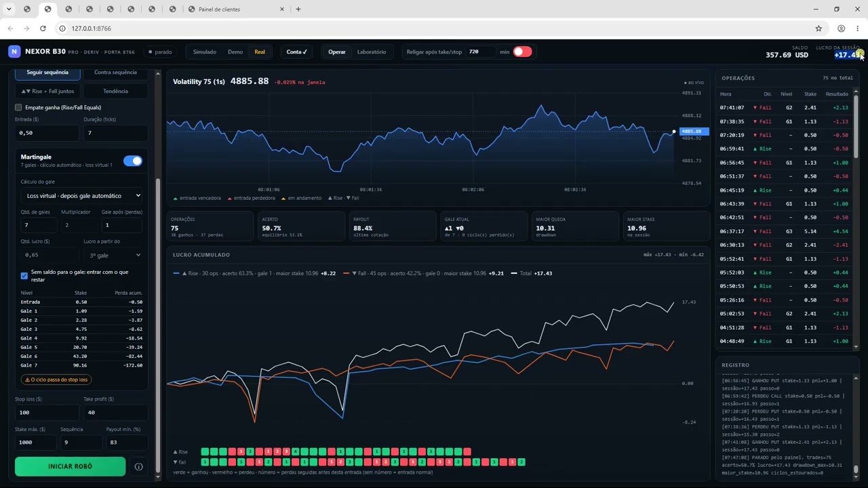Click the browser address bar URL
The image size is (868, 488).
pyautogui.click(x=91, y=28)
